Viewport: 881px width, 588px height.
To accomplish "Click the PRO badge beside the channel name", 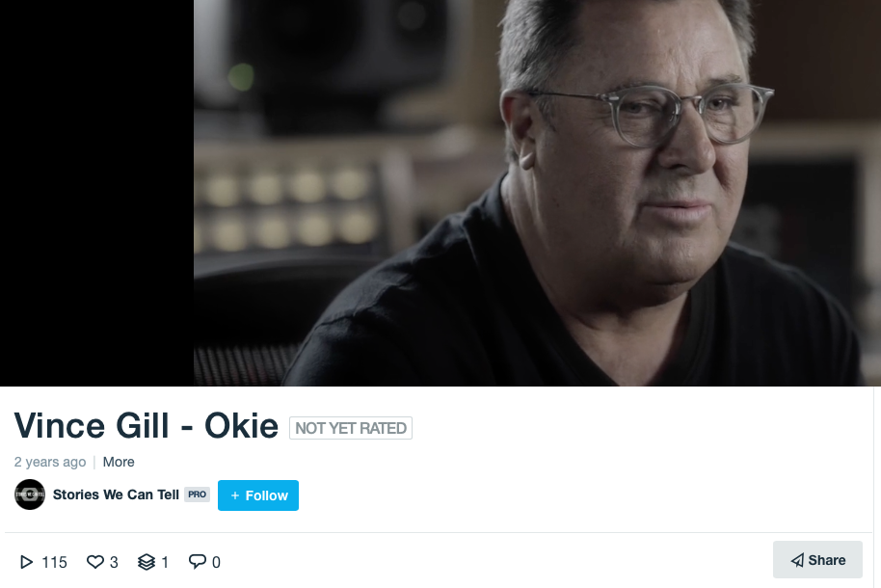I will (x=198, y=494).
